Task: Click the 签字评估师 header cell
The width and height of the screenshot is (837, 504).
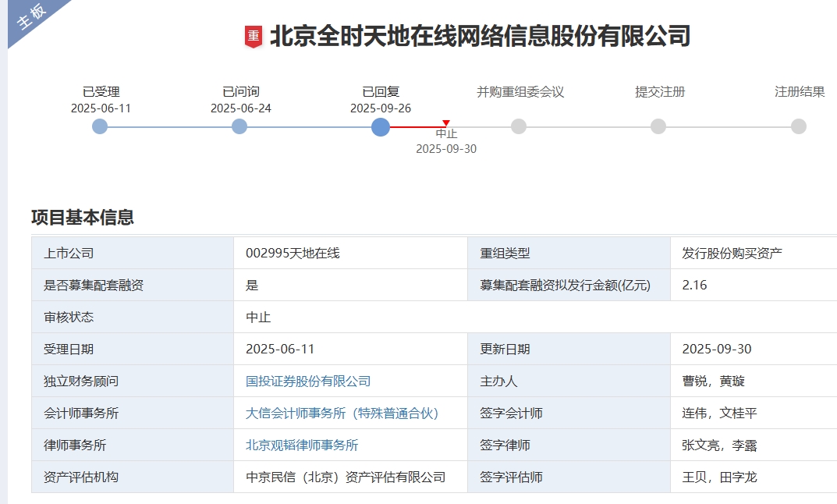Action: pos(569,477)
